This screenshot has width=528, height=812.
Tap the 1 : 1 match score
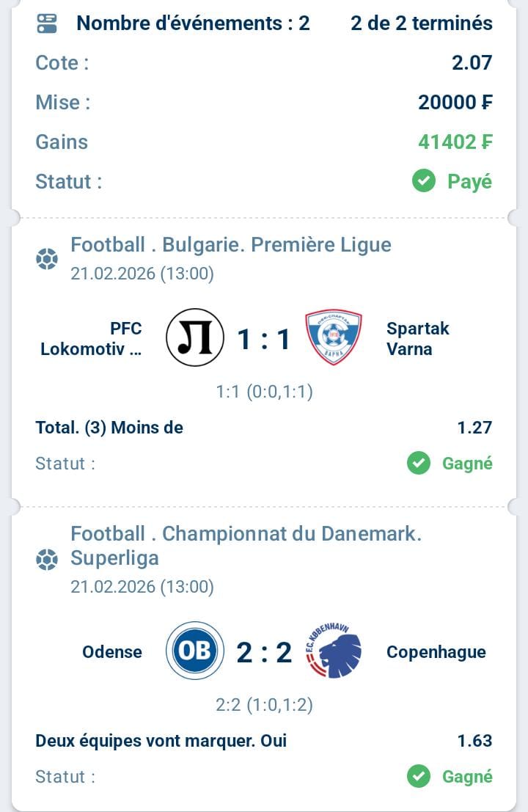tap(264, 339)
